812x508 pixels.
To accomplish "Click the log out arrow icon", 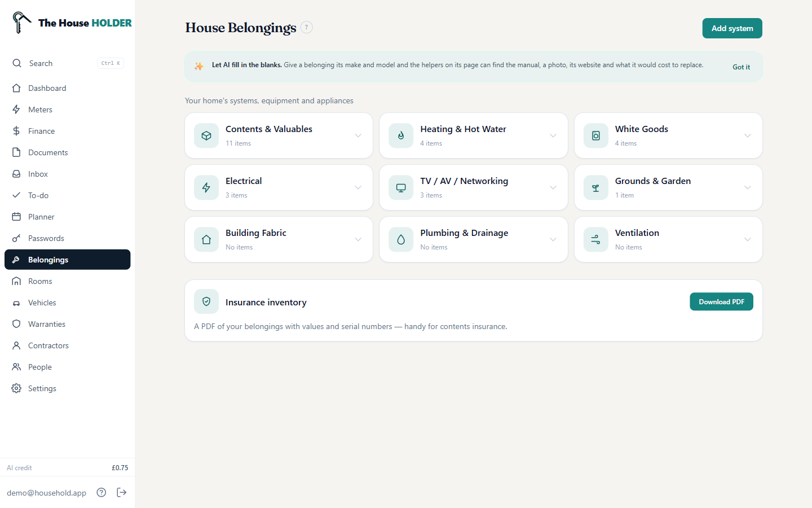I will pyautogui.click(x=122, y=492).
